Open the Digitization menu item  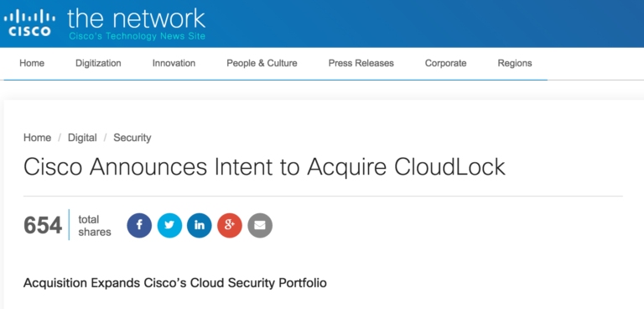click(x=98, y=63)
